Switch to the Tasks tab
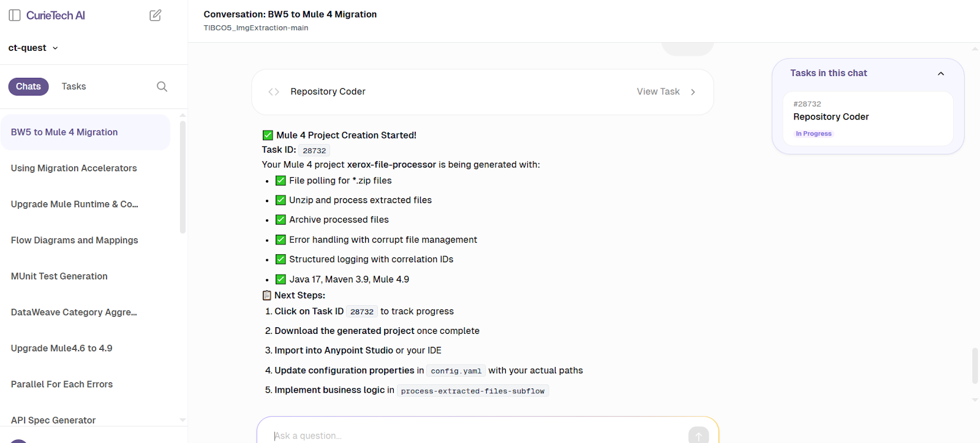980x443 pixels. pyautogui.click(x=73, y=86)
